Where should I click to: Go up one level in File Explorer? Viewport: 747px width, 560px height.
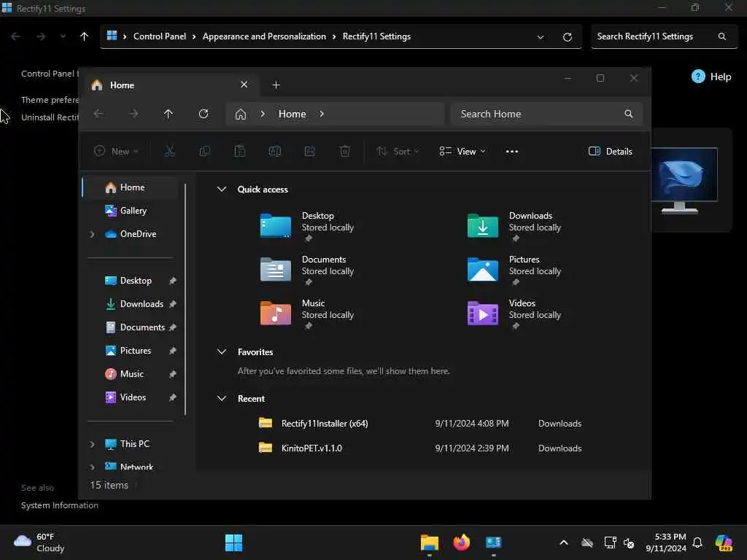169,114
